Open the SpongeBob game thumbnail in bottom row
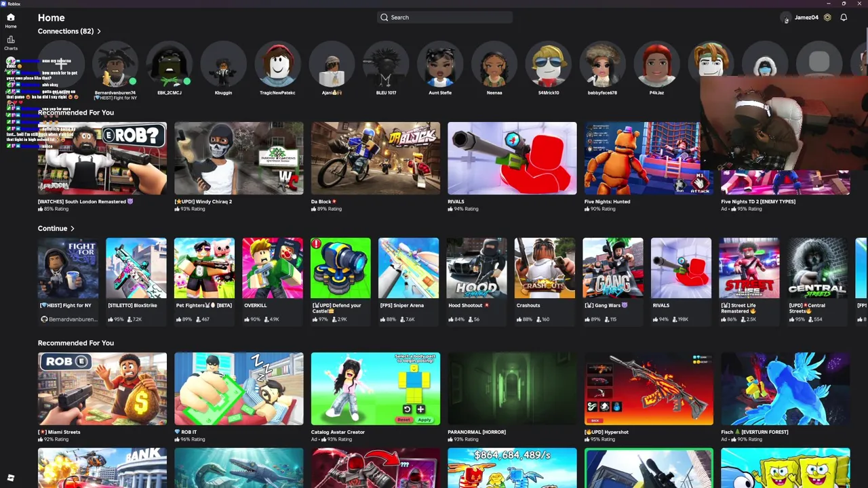This screenshot has width=868, height=488. [785, 468]
